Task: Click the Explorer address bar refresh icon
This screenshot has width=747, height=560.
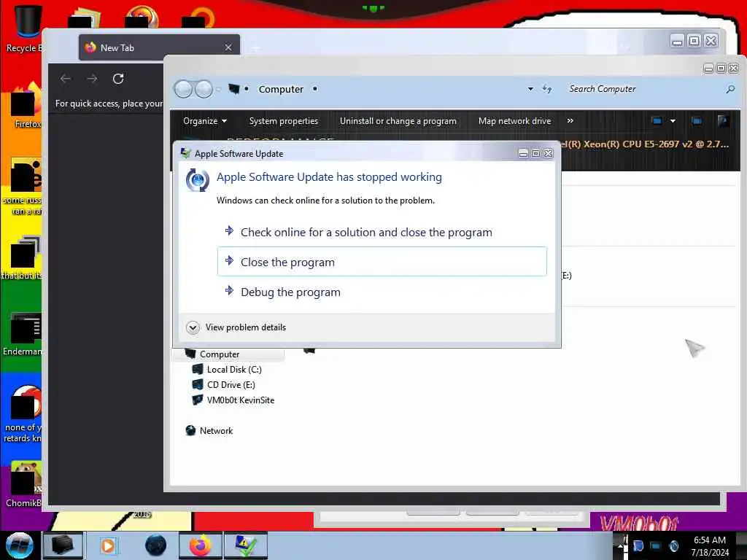Action: pyautogui.click(x=547, y=89)
